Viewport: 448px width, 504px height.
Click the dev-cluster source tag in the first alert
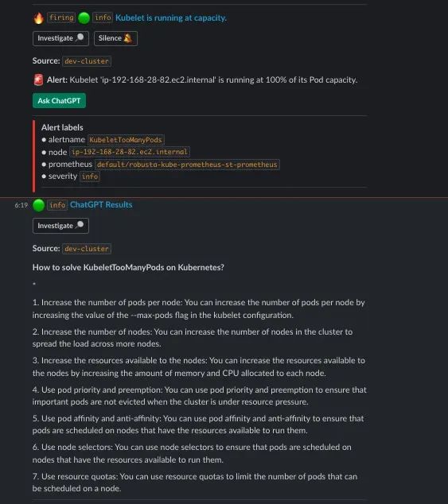point(87,61)
